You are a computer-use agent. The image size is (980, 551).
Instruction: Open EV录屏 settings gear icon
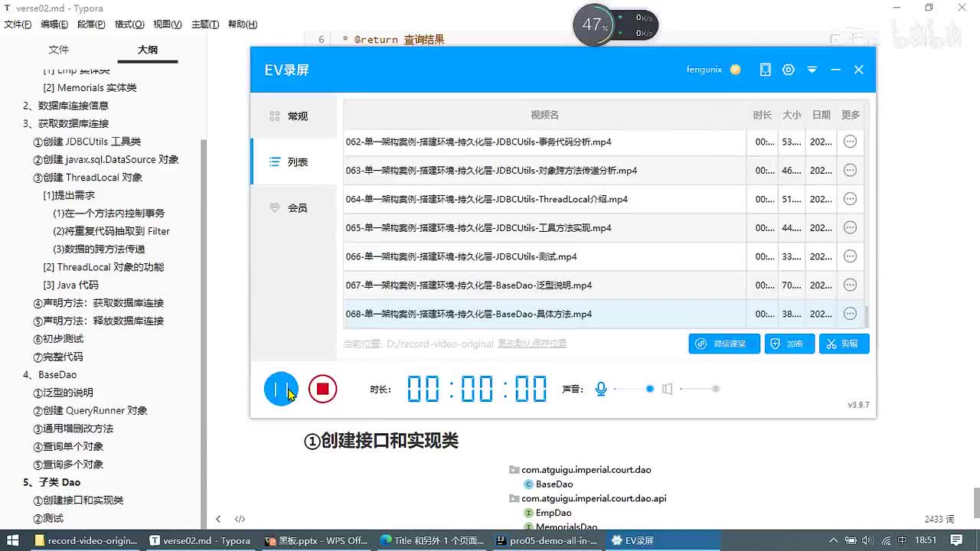[x=789, y=70]
